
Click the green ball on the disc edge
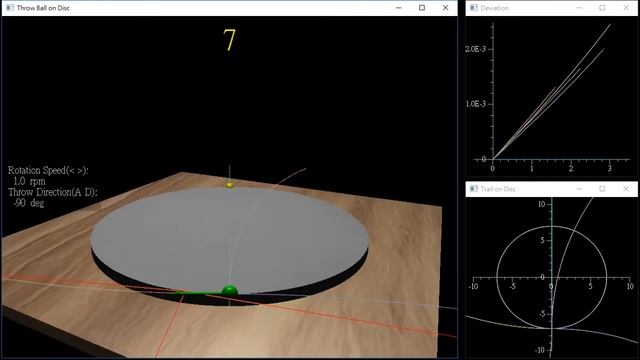pos(229,291)
